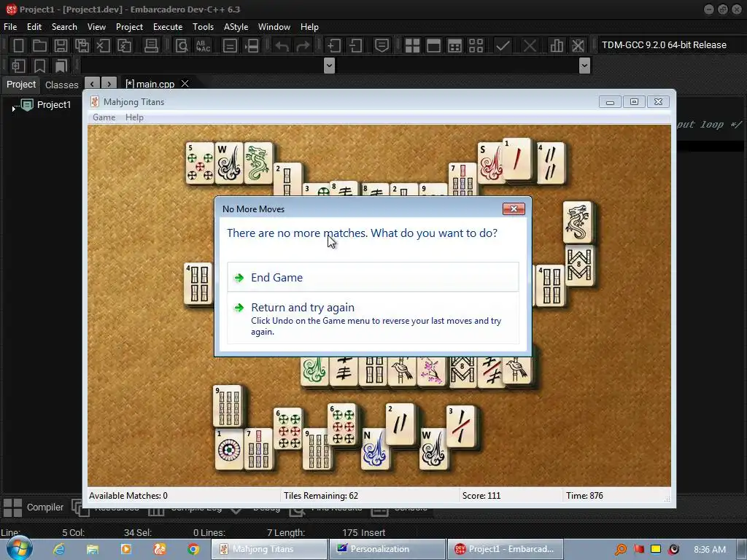Screen dimensions: 747x560
Task: Open the Tools menu in Dev-C++
Action: pos(203,27)
